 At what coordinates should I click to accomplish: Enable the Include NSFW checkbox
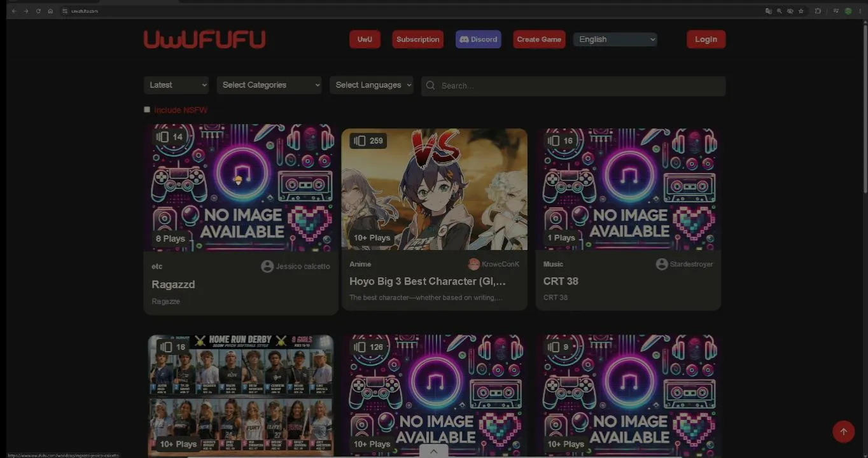[x=147, y=109]
